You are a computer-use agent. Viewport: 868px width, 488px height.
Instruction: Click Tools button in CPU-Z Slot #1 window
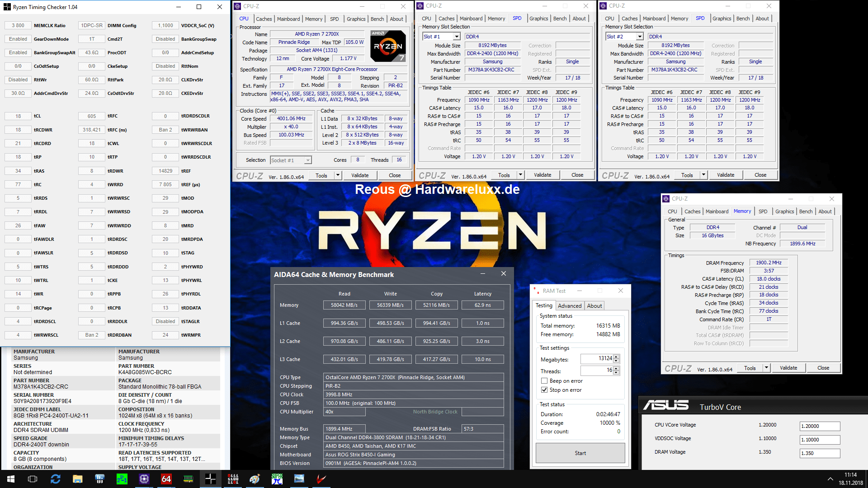[504, 175]
